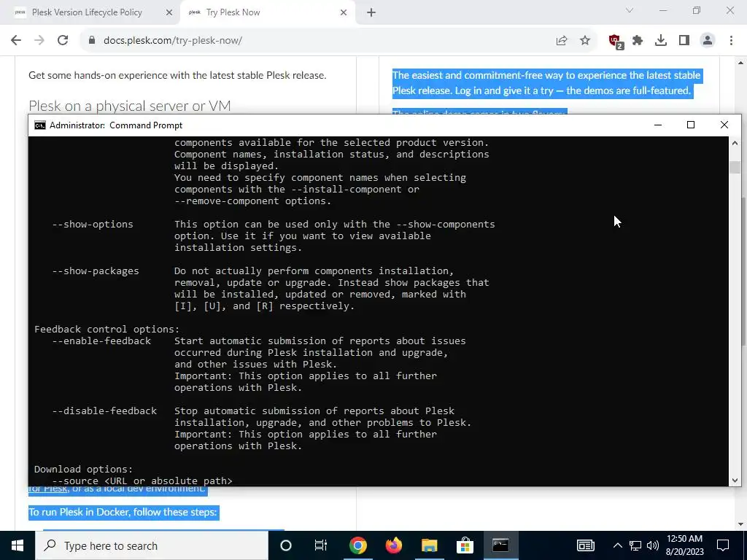The width and height of the screenshot is (747, 560).
Task: Close the Plesk Version Lifecycle Policy tab
Action: [169, 13]
